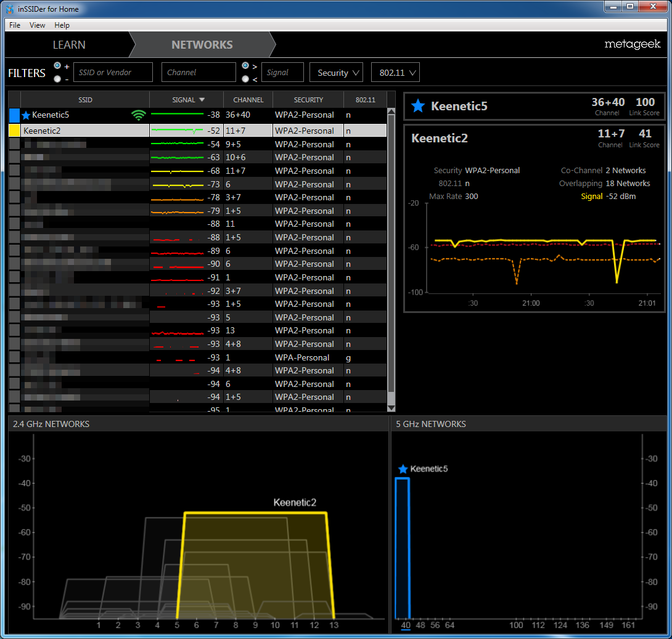Click the star beside Keenetic5 in the 5 GHz graph
Screen dimensions: 672x639
click(403, 469)
